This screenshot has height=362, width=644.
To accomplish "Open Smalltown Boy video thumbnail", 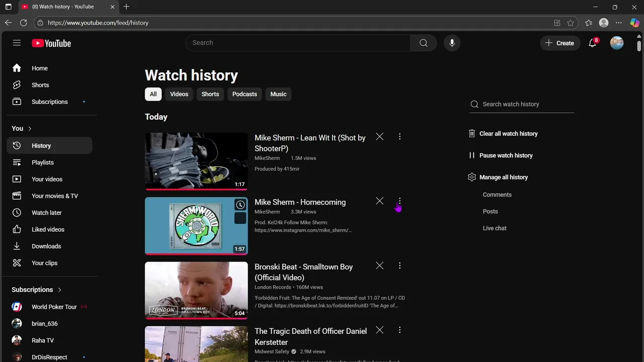I will pyautogui.click(x=196, y=290).
